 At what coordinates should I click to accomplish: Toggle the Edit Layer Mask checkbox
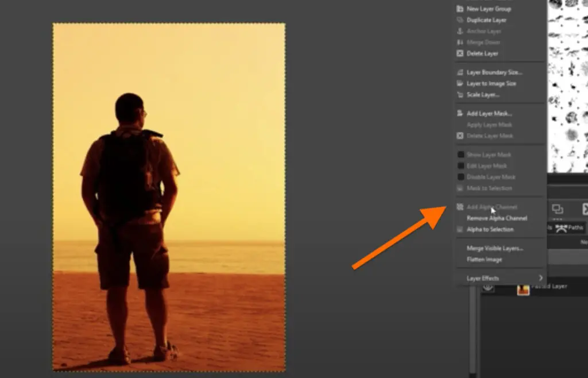tap(461, 166)
